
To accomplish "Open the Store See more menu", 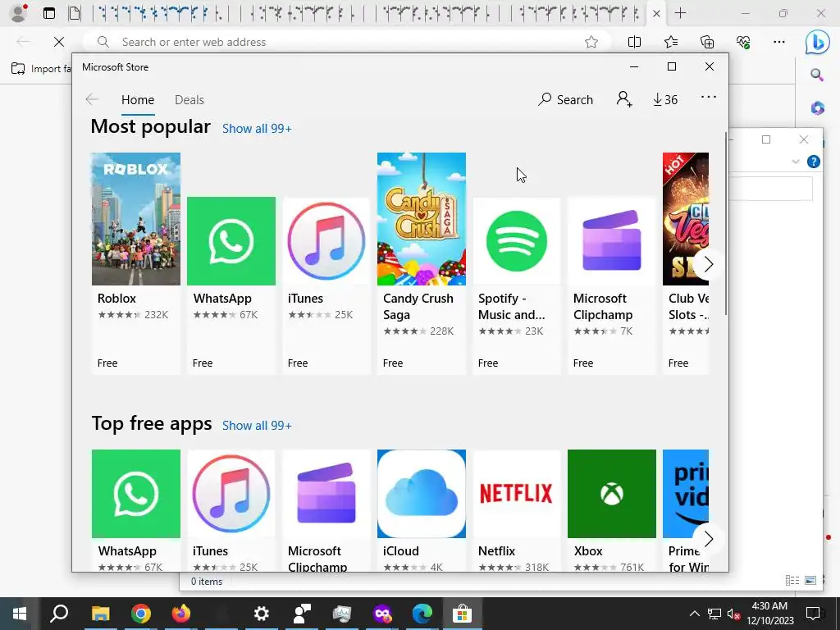I will 708,97.
